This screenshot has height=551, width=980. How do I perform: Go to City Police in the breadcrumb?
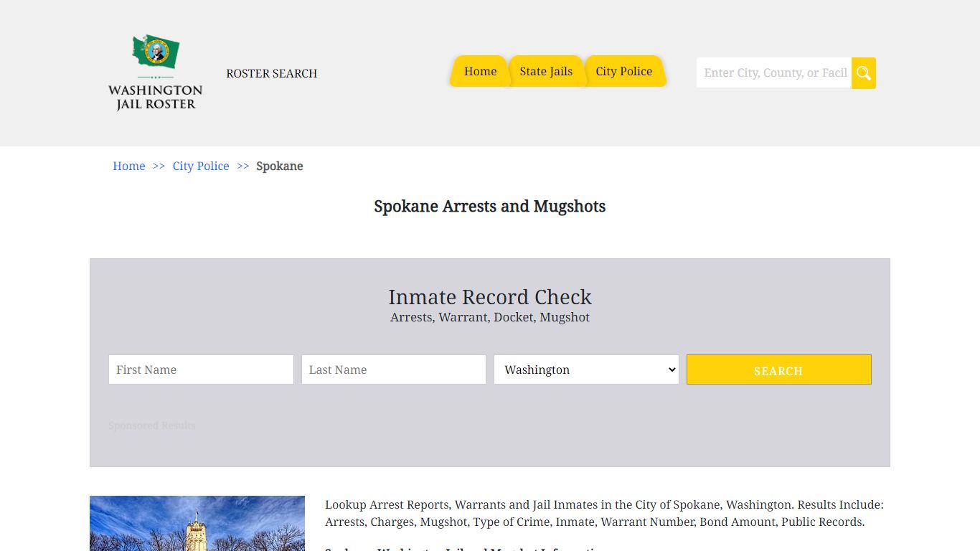[x=201, y=166]
